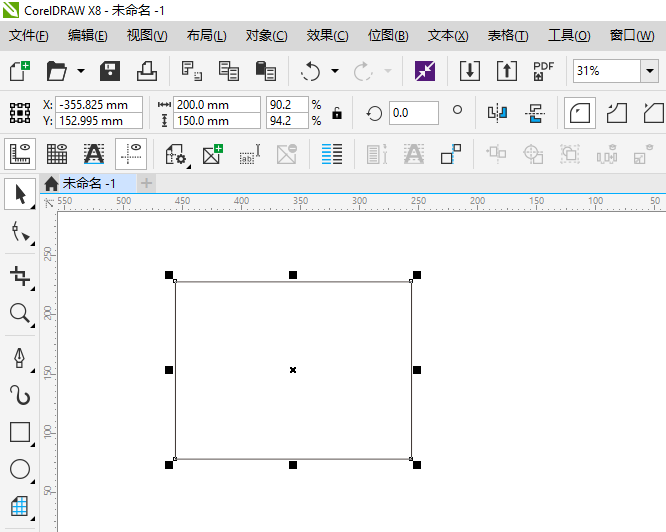Image resolution: width=666 pixels, height=532 pixels.
Task: Toggle the lock ratio padlock
Action: [x=337, y=113]
